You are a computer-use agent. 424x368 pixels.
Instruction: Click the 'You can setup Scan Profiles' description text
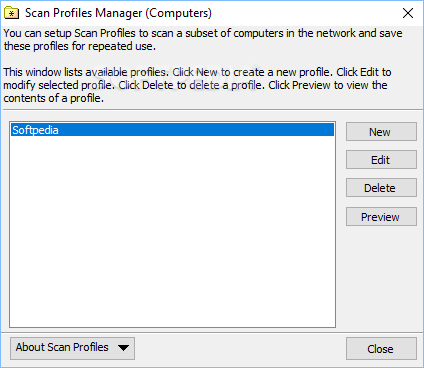click(x=203, y=39)
